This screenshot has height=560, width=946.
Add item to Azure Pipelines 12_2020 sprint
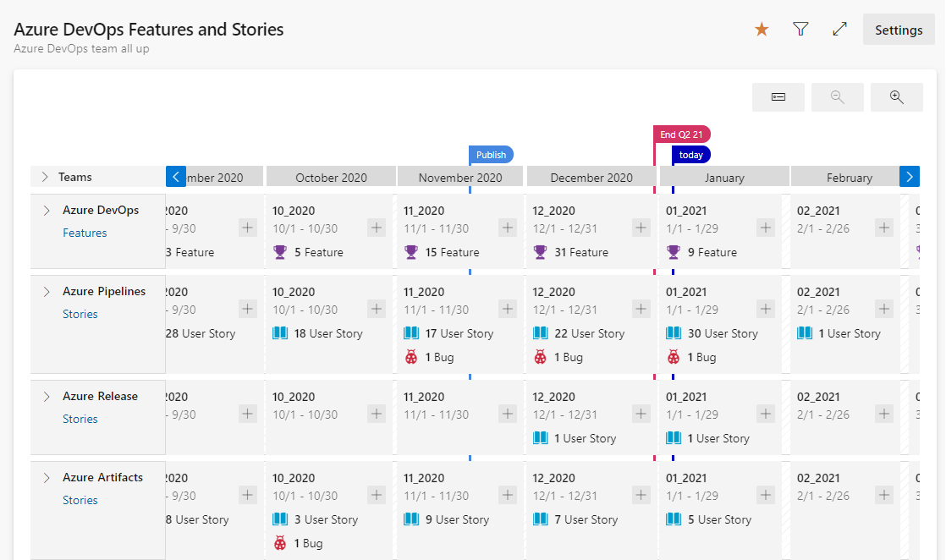point(641,309)
